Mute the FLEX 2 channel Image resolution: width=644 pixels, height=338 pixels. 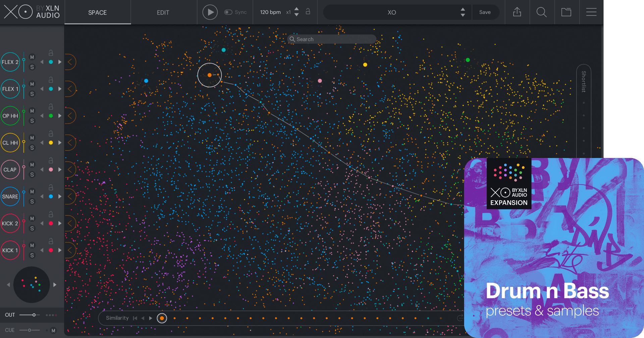(32, 57)
